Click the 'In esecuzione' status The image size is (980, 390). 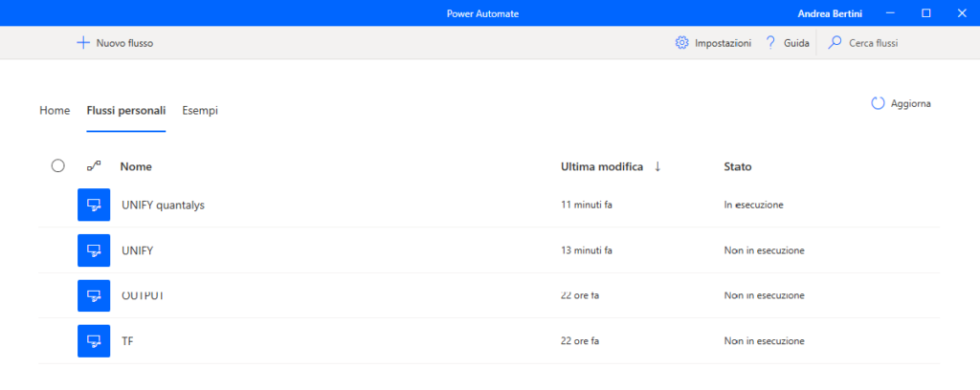(754, 205)
